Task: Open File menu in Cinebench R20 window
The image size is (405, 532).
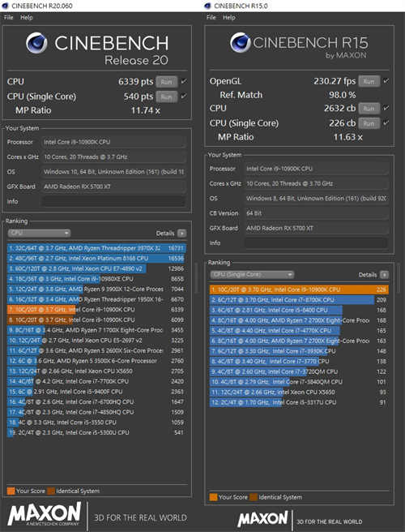Action: 8,18
